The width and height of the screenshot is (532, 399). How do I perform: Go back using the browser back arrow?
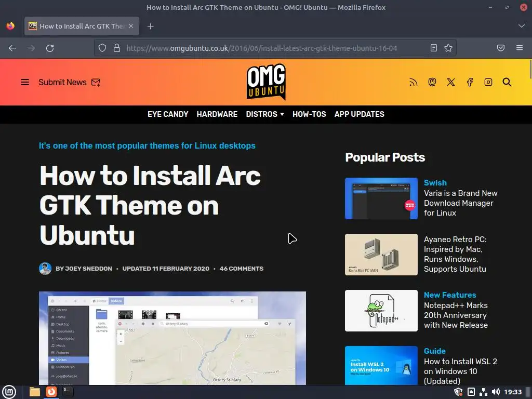click(12, 48)
